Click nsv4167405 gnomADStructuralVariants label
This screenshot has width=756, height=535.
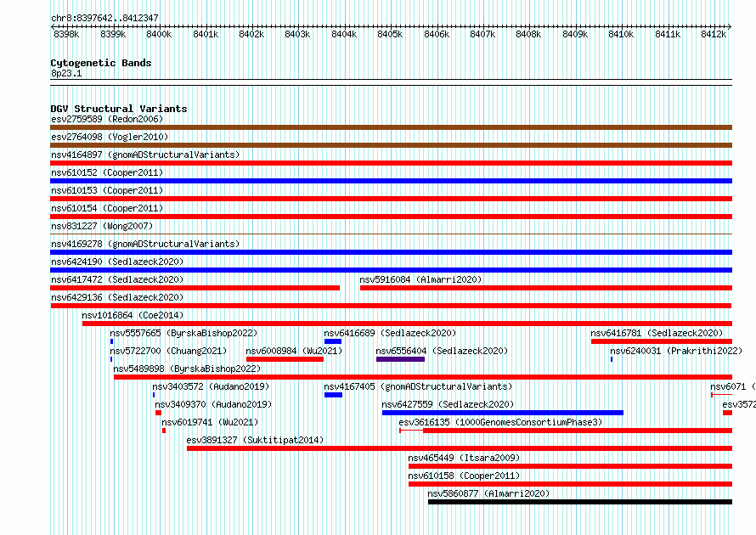coord(418,386)
